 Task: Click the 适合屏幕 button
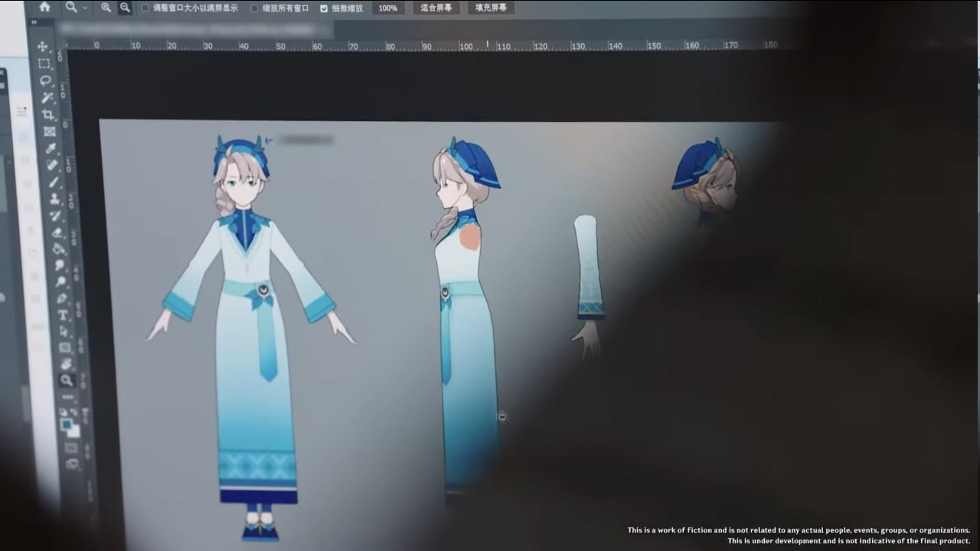(x=436, y=8)
